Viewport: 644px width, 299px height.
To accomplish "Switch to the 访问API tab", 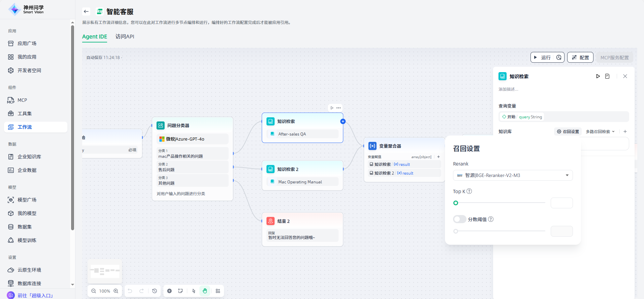I will [x=125, y=36].
